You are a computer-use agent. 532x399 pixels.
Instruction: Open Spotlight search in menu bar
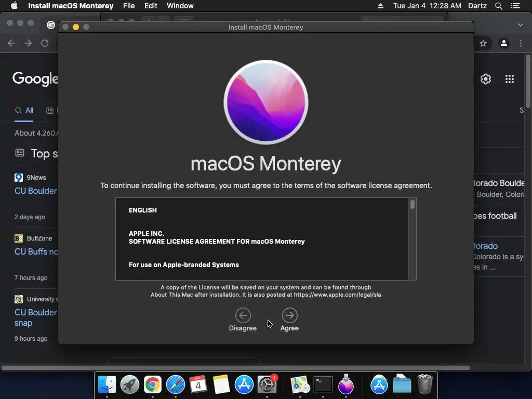pos(498,6)
